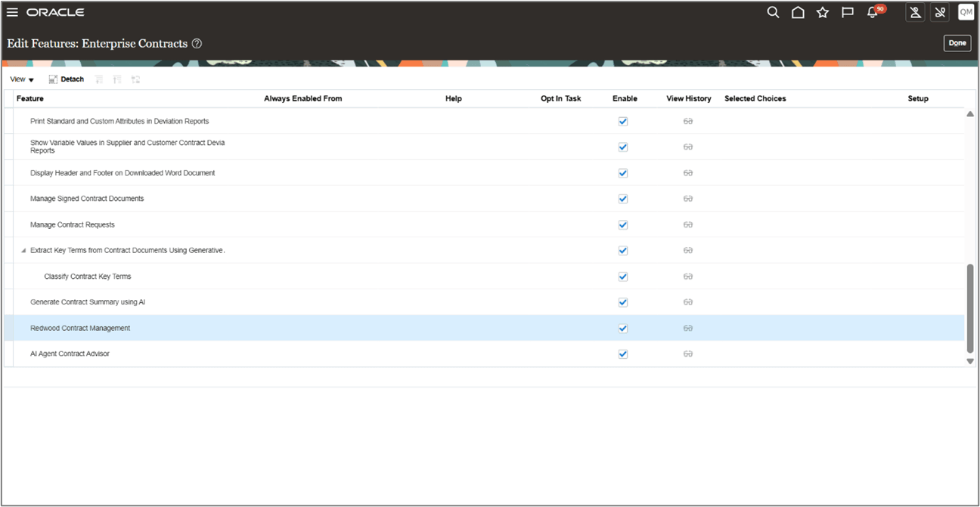Uncheck Enable for AI Agent Contract Advisor
Screen dimensions: 980x507
622,354
